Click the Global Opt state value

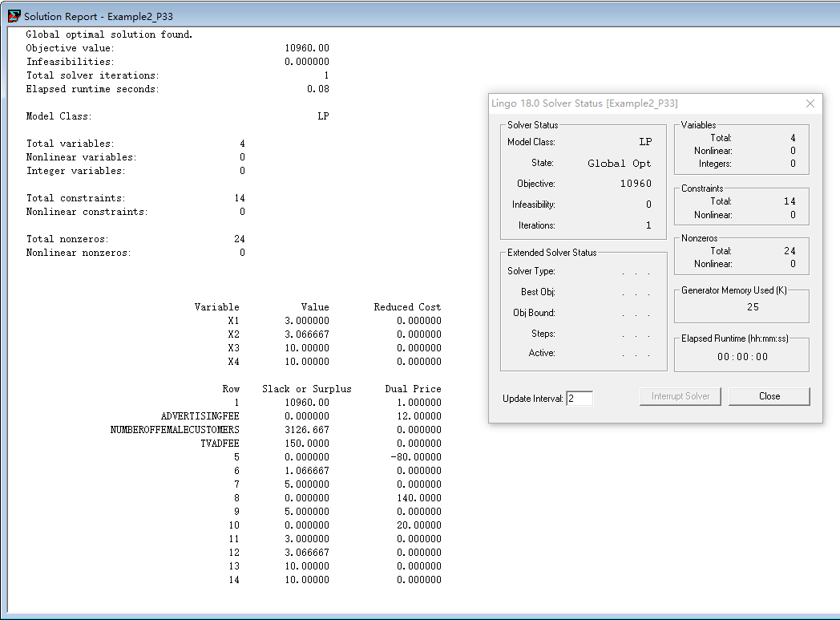(x=620, y=164)
